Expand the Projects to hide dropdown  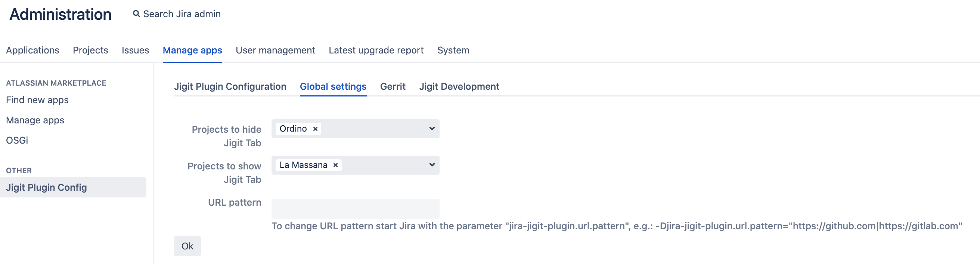432,129
